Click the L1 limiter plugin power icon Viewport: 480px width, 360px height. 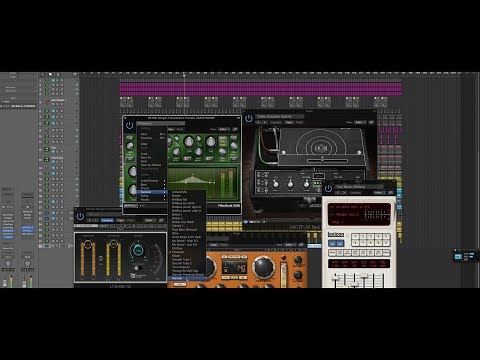point(80,216)
